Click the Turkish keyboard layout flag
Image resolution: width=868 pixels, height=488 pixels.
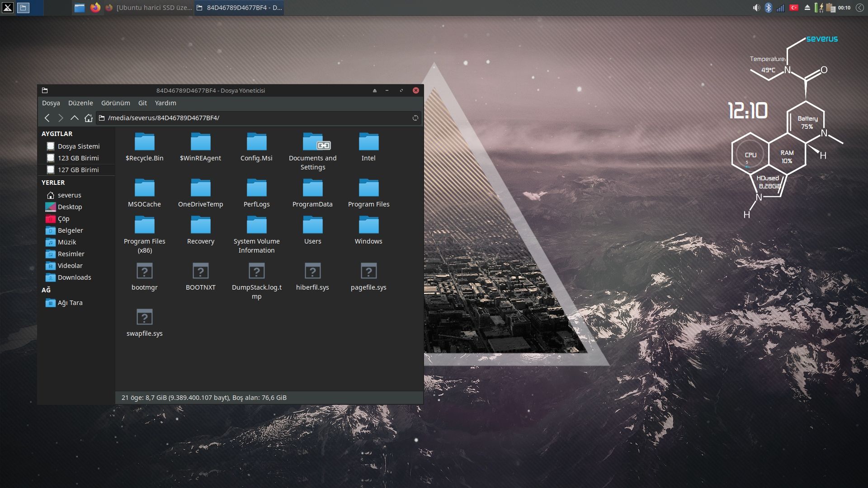coord(793,8)
